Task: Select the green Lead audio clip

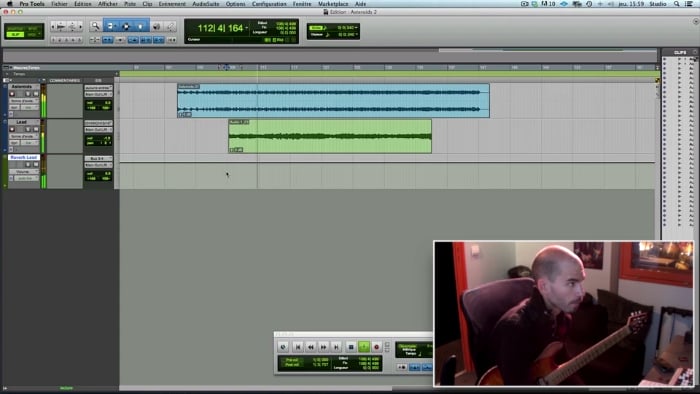Action: tap(330, 136)
